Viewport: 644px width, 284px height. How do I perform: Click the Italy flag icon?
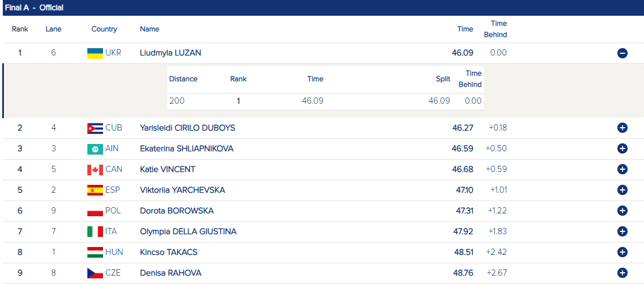95,231
